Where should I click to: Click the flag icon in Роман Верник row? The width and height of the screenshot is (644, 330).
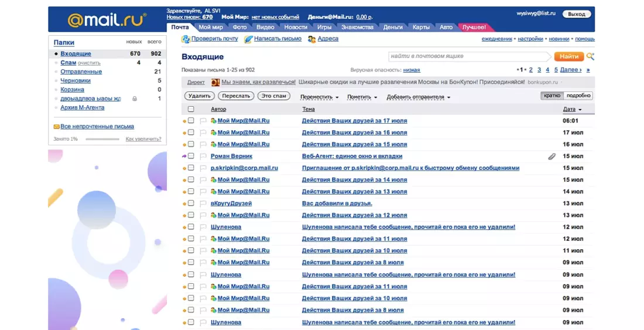tap(203, 157)
